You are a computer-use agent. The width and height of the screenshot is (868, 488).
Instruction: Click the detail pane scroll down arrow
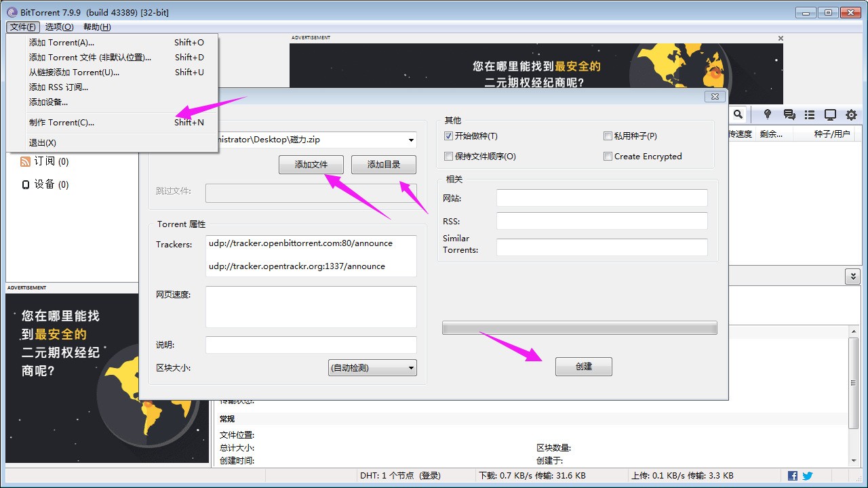coord(854,460)
